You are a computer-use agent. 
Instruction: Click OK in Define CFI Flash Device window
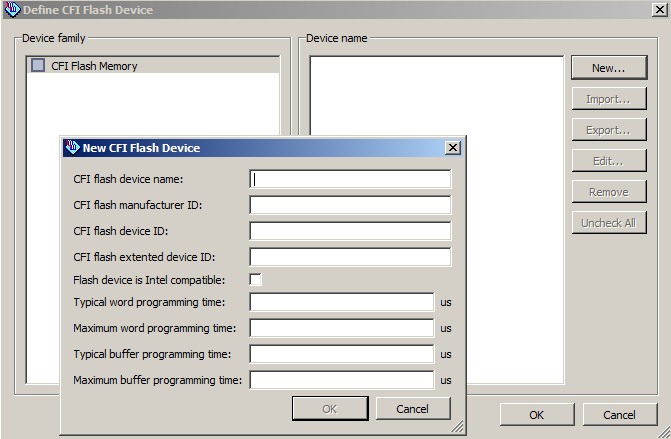537,415
